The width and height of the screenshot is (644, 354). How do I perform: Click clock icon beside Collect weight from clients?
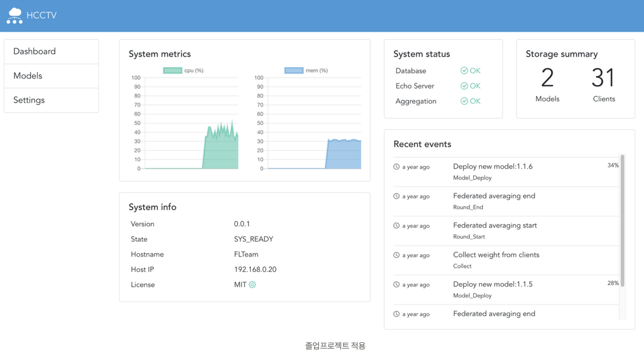[396, 255]
